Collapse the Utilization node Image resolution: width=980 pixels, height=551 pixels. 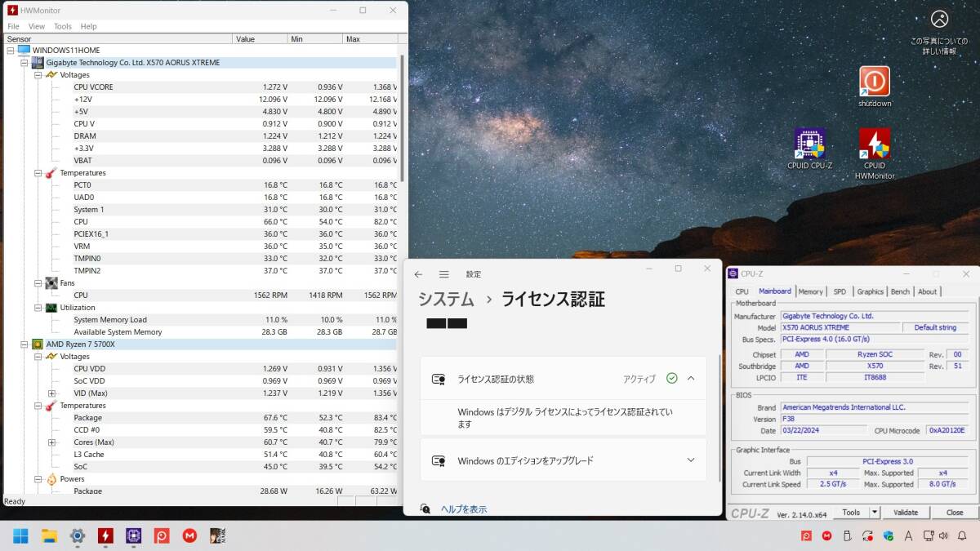[x=38, y=307]
